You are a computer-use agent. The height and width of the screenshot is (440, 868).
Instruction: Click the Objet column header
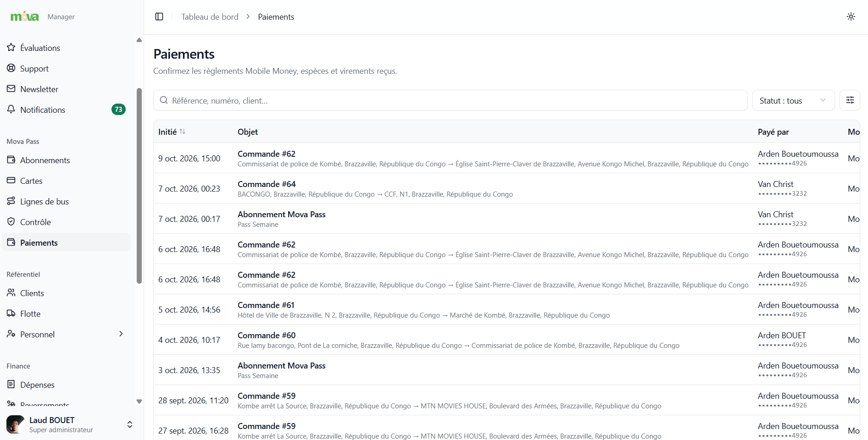click(248, 132)
